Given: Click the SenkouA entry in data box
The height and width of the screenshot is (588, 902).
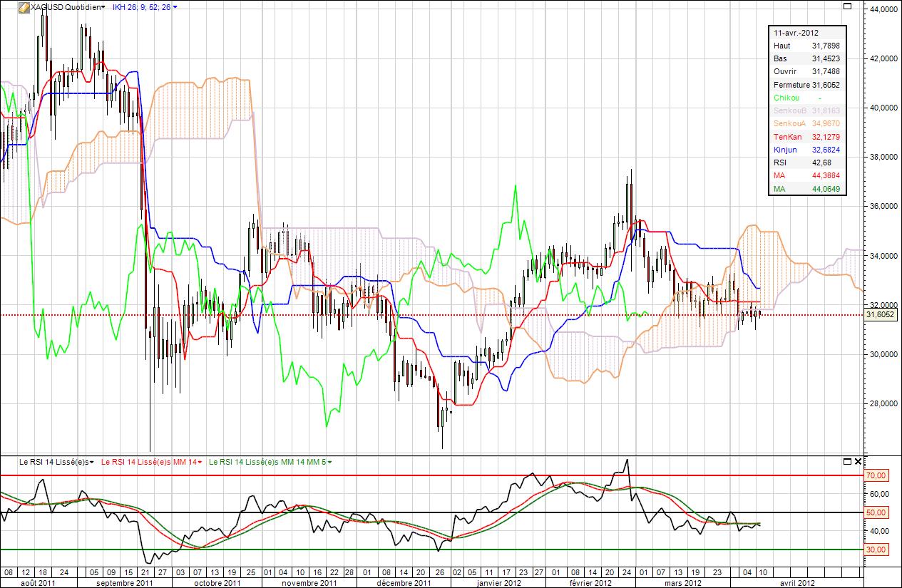Looking at the screenshot, I should click(x=787, y=124).
